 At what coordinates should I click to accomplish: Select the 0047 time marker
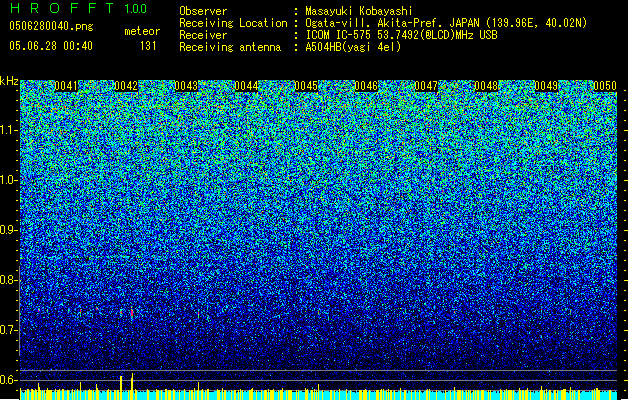tap(426, 86)
